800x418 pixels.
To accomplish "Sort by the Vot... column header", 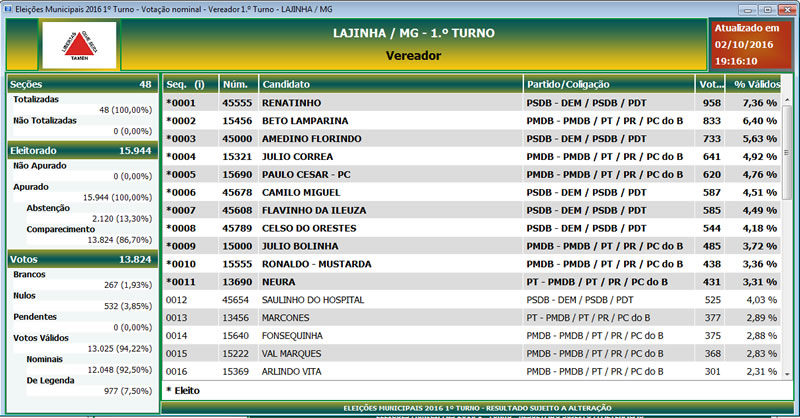I will coord(710,84).
